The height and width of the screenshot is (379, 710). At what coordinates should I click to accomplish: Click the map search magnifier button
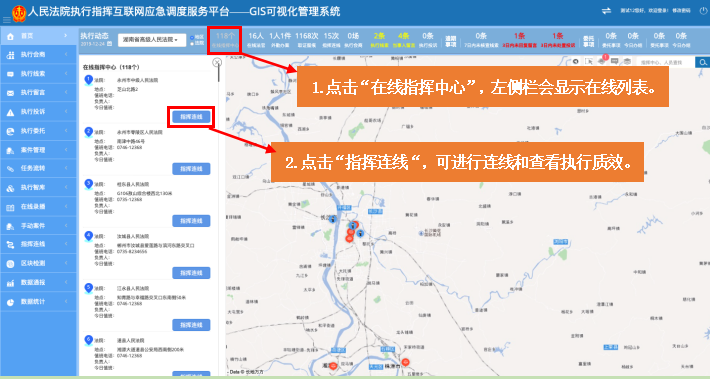coord(702,62)
